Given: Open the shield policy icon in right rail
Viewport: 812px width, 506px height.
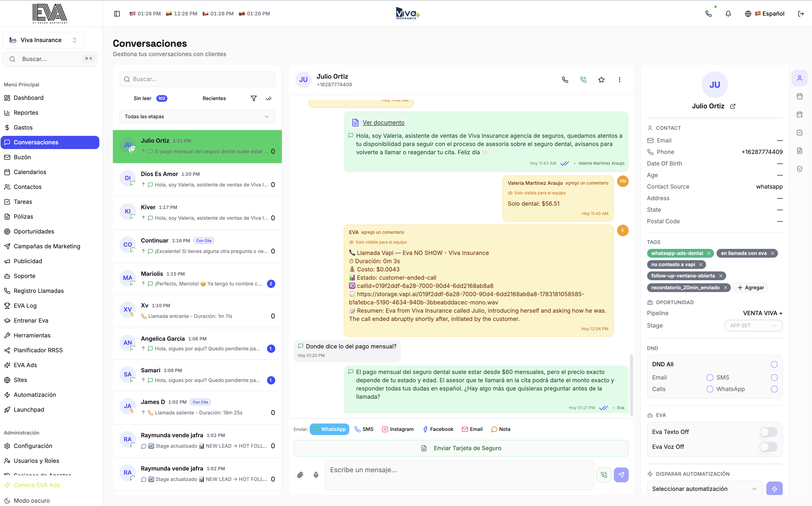Looking at the screenshot, I should click(x=800, y=169).
